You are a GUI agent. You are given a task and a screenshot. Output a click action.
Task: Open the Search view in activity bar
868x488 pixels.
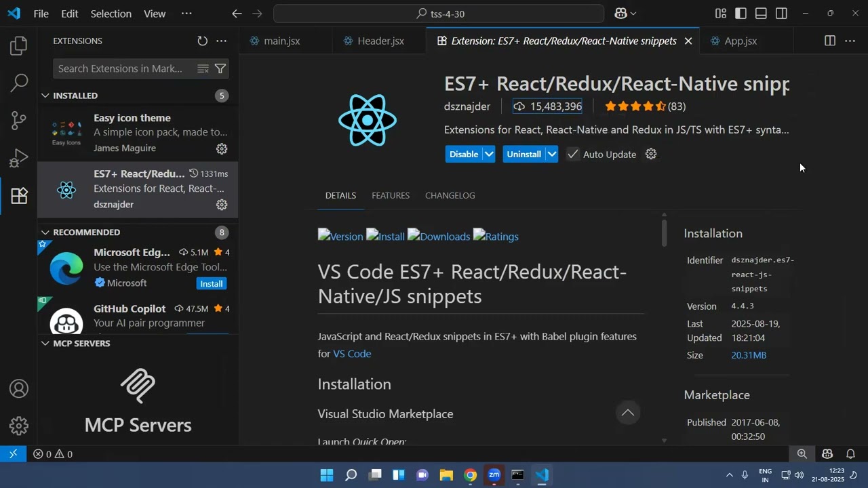tap(19, 83)
